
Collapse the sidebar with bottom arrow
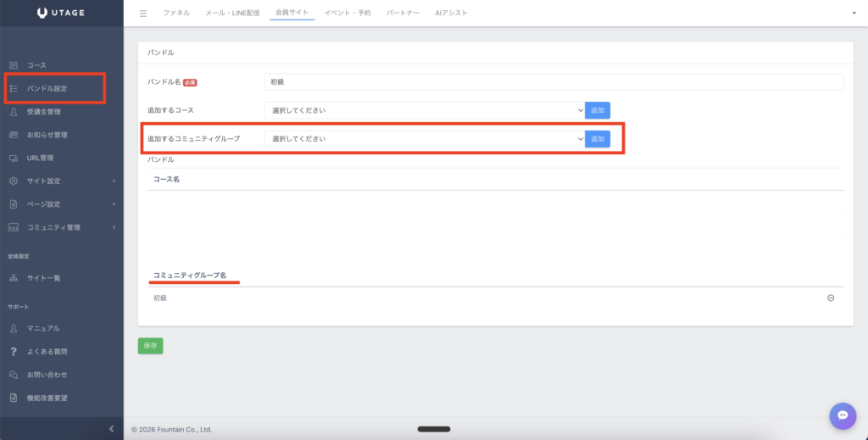click(111, 428)
